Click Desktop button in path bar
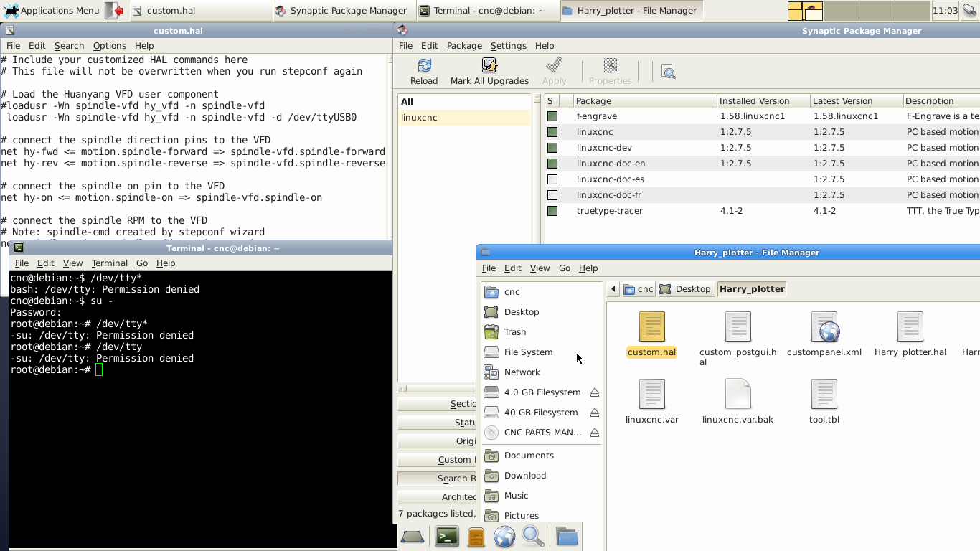980x551 pixels. [685, 289]
